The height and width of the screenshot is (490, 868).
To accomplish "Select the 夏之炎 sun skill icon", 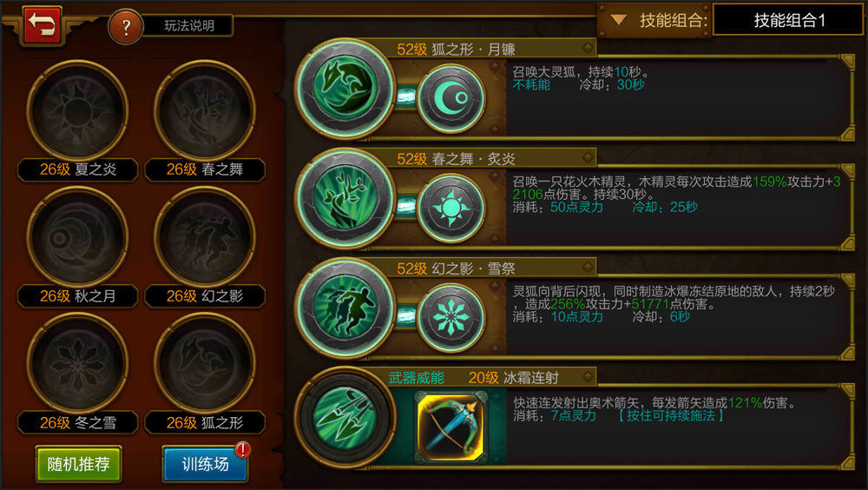I will (77, 110).
